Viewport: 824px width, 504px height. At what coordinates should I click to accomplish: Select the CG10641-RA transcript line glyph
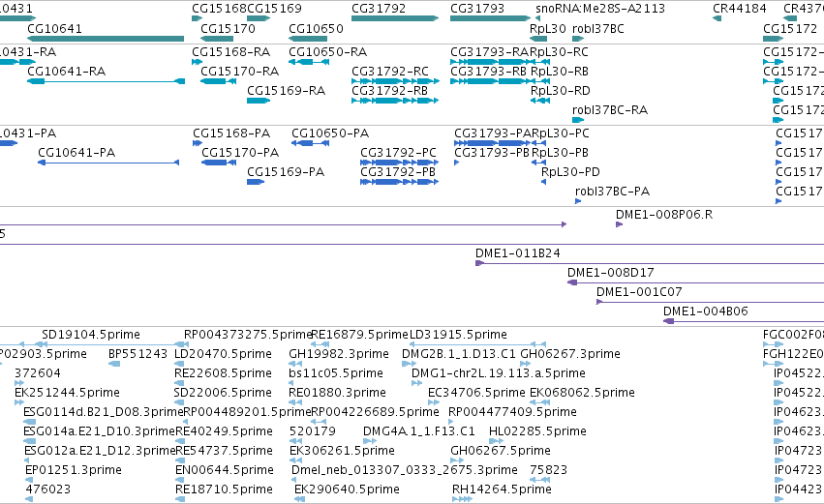pos(106,81)
